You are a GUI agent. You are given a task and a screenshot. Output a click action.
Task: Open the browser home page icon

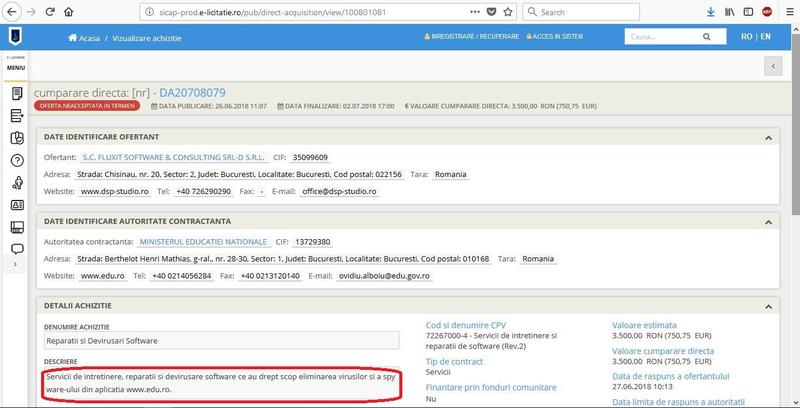(x=68, y=12)
